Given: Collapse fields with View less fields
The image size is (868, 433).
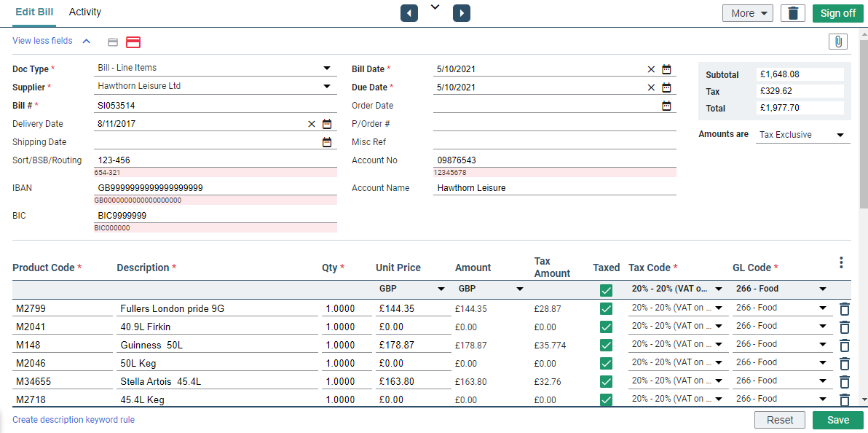Looking at the screenshot, I should 51,41.
